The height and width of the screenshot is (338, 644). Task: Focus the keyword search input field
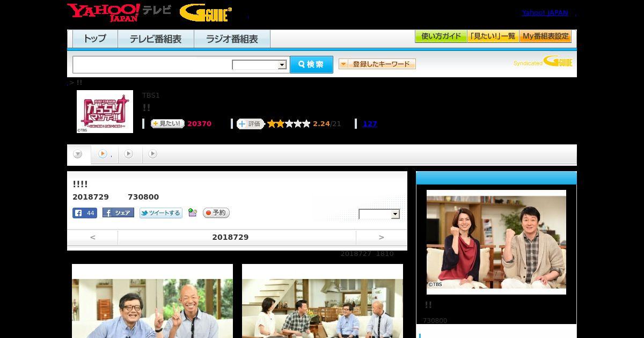click(x=152, y=64)
